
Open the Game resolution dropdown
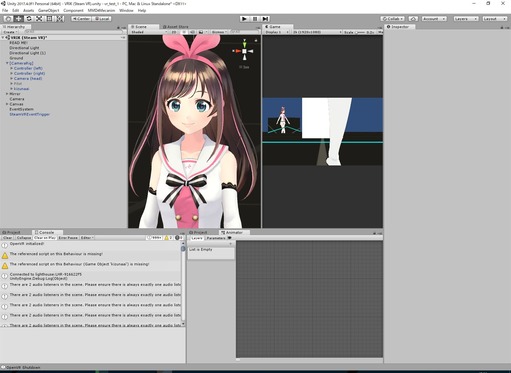(317, 32)
